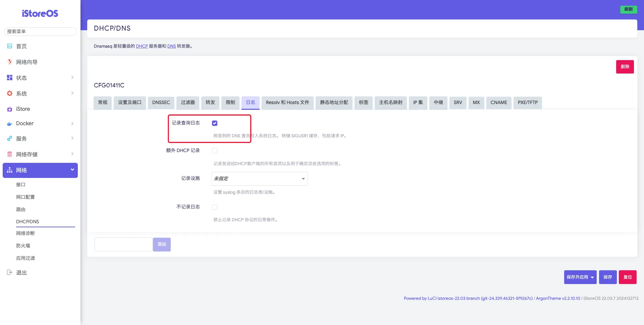Click the Network Storage (网络存储) icon

coord(10,154)
